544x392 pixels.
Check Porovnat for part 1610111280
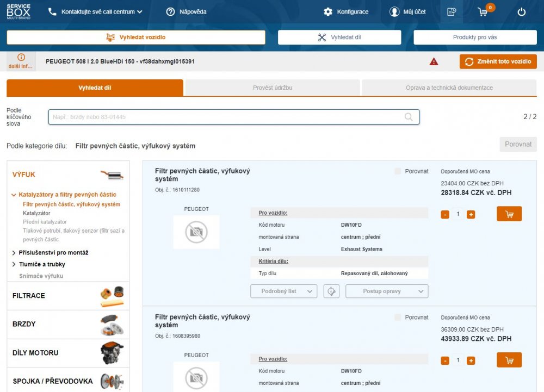(x=398, y=171)
